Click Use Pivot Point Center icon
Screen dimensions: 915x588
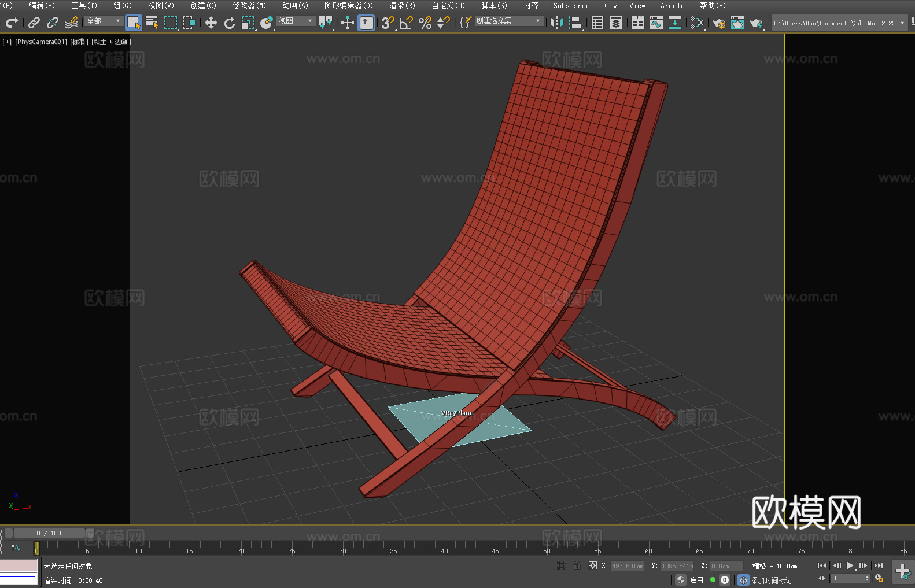(x=326, y=23)
